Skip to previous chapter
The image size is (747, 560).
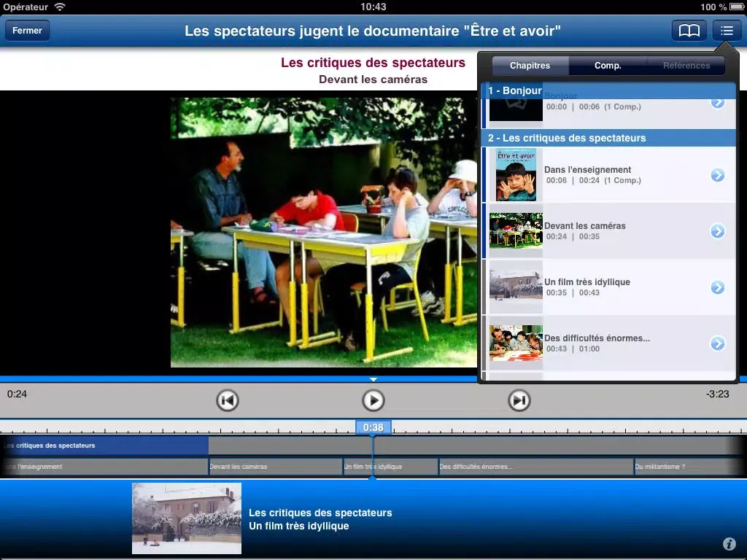pyautogui.click(x=228, y=400)
